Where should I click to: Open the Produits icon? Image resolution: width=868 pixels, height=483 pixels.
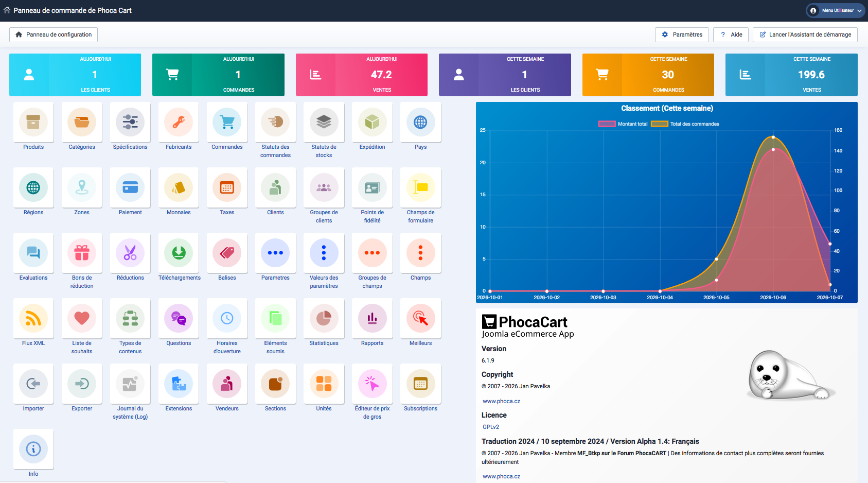33,122
